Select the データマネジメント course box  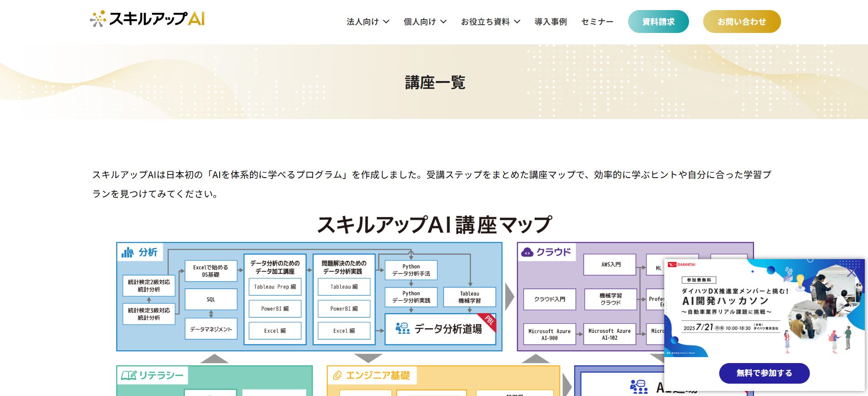point(211,329)
